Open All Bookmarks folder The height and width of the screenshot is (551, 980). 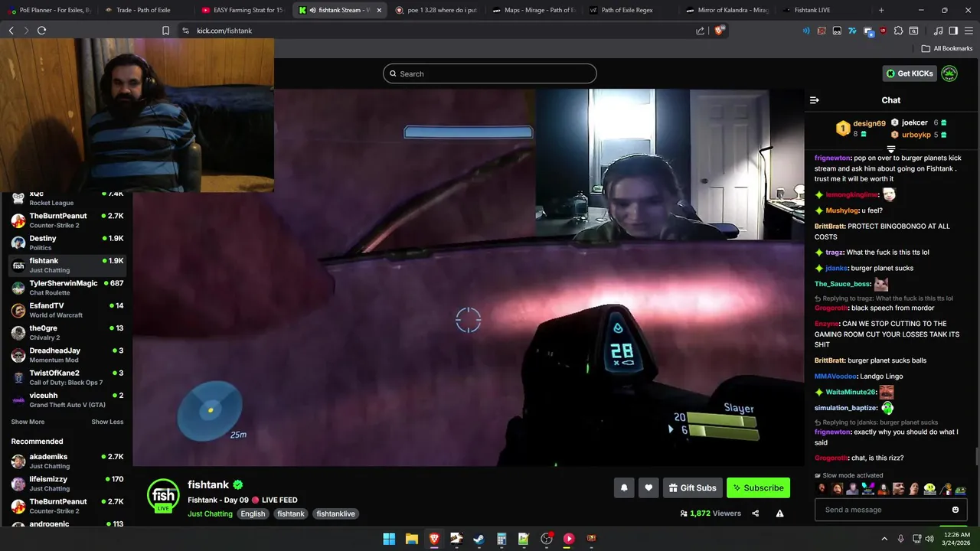pos(947,48)
